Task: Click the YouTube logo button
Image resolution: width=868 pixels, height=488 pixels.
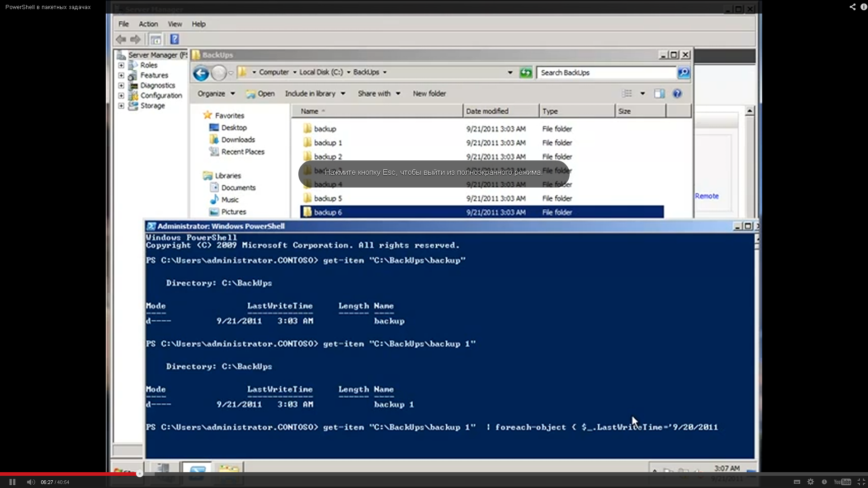Action: click(x=842, y=482)
